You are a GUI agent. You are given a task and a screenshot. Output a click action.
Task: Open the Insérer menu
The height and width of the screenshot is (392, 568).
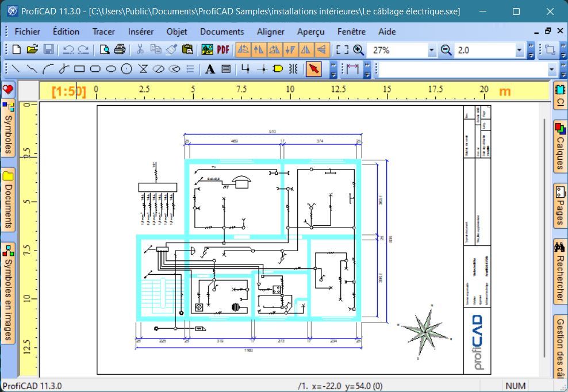coord(141,32)
